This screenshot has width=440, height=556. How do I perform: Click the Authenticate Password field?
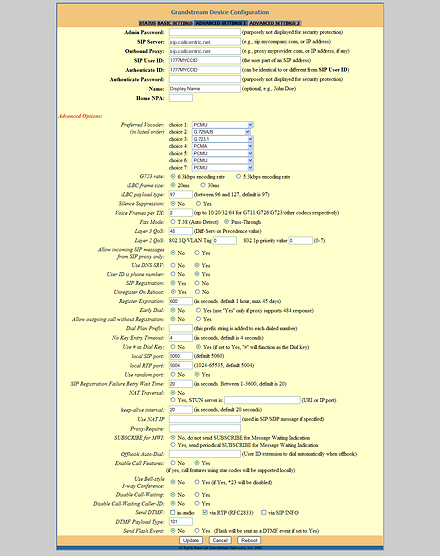pyautogui.click(x=205, y=79)
